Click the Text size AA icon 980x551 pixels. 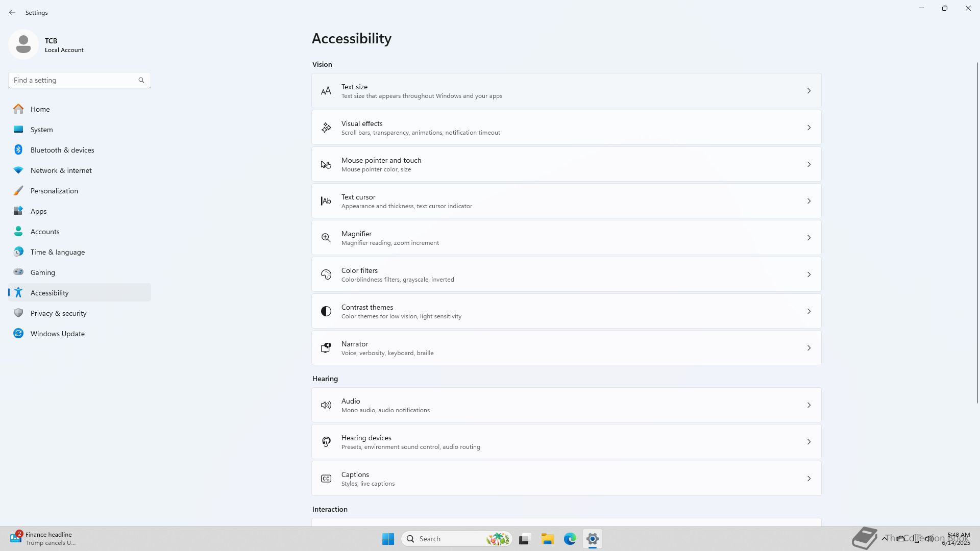[x=326, y=91]
